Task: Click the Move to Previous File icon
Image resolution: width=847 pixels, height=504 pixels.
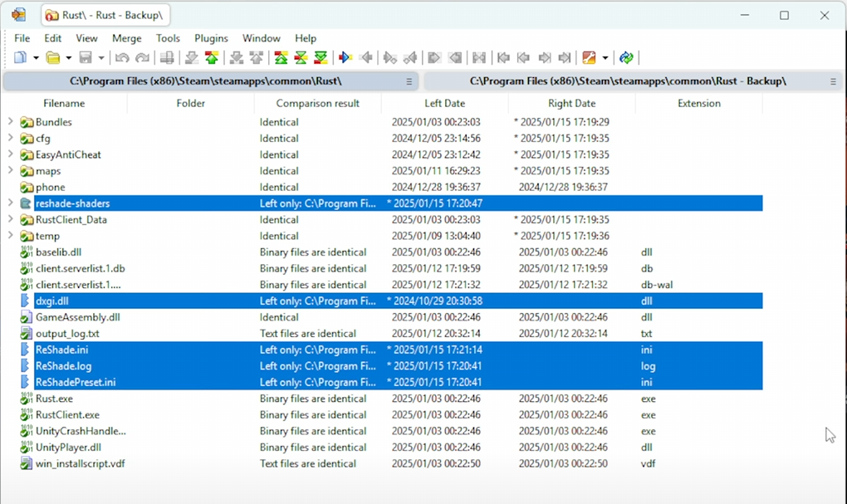Action: point(523,57)
